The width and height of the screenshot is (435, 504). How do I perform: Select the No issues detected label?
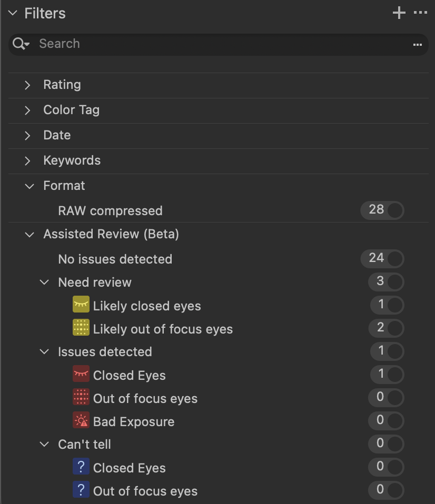(x=115, y=259)
